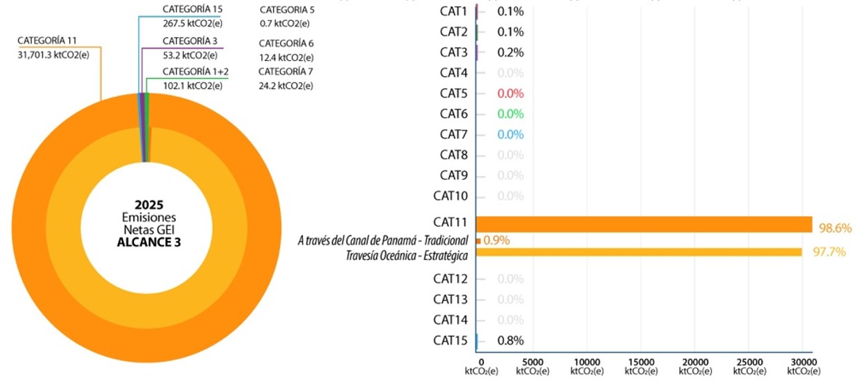Click the donut center ALCANCE 3 text
This screenshot has height=387, width=868.
(x=144, y=242)
